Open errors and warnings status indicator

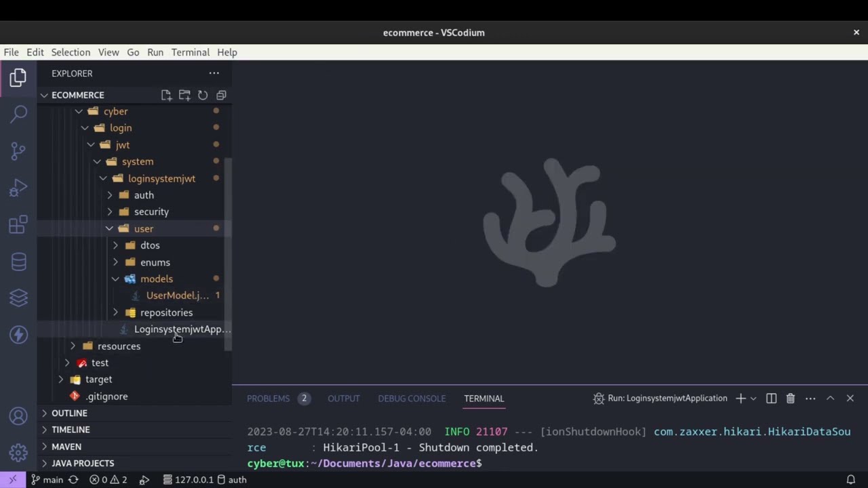click(108, 480)
